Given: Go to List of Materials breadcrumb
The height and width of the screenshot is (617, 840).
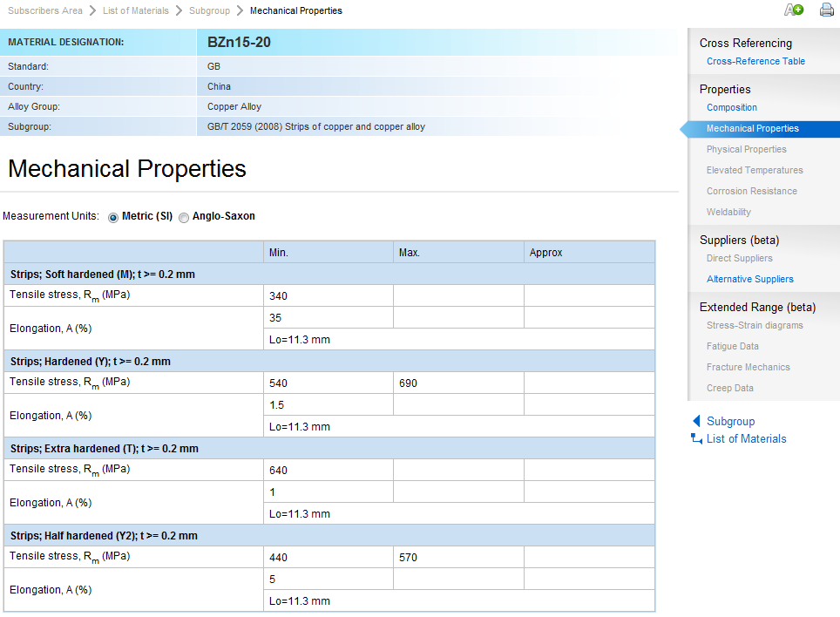Looking at the screenshot, I should (x=135, y=10).
